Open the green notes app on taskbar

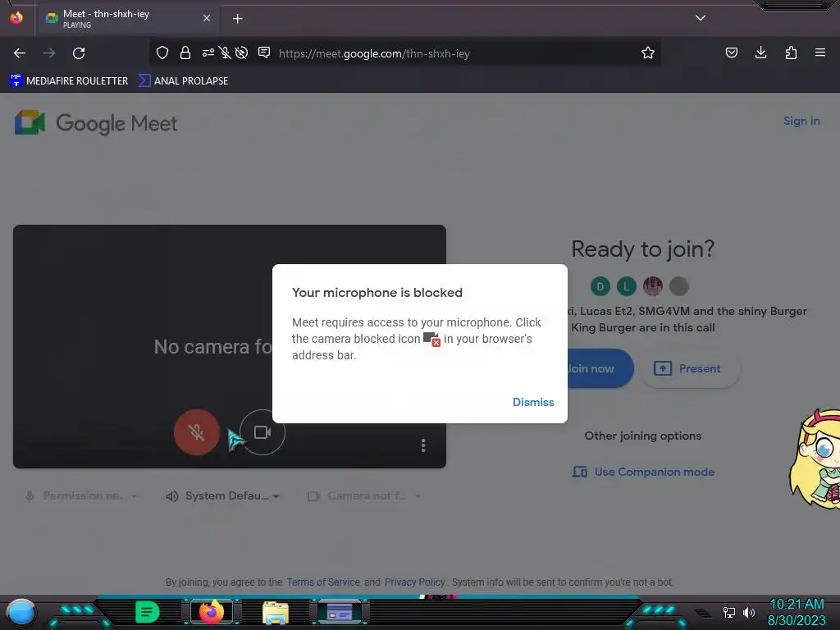(147, 612)
